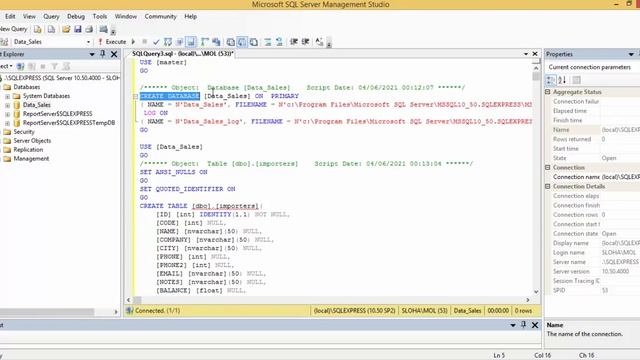640x360 pixels.
Task: Collapse Aggregate Status section in Properties
Action: (x=548, y=92)
